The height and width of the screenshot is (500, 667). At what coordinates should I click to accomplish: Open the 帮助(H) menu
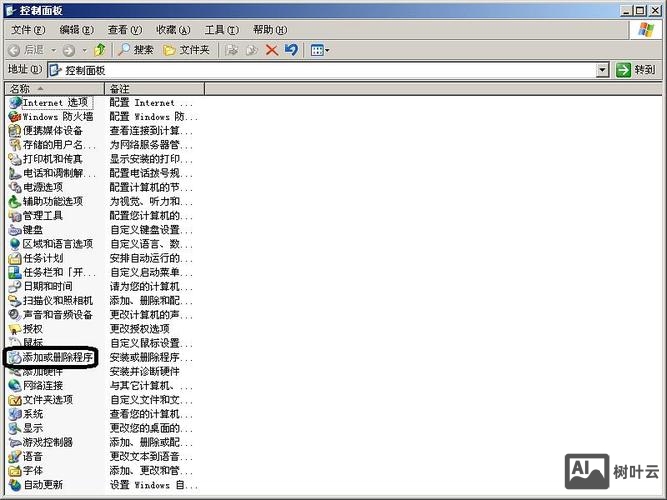coord(270,30)
